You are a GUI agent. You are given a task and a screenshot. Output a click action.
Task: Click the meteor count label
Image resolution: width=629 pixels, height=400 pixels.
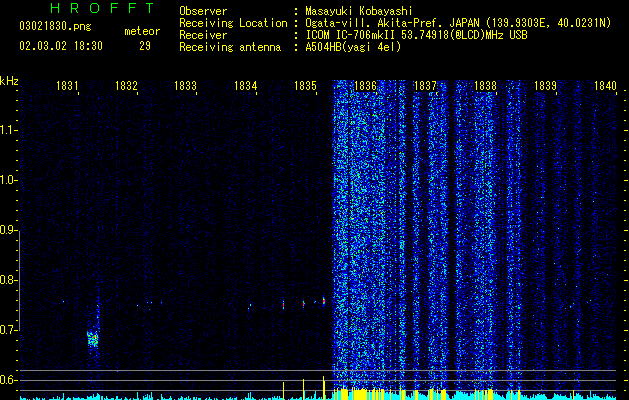click(x=142, y=31)
